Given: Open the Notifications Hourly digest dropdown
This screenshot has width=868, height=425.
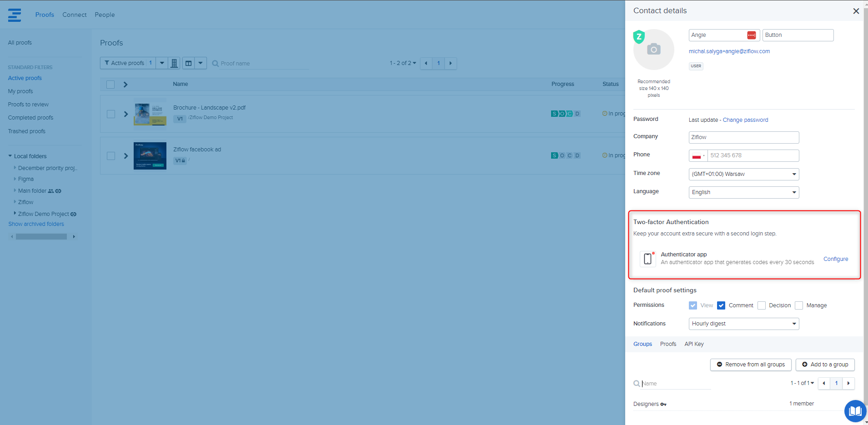Looking at the screenshot, I should (x=743, y=324).
